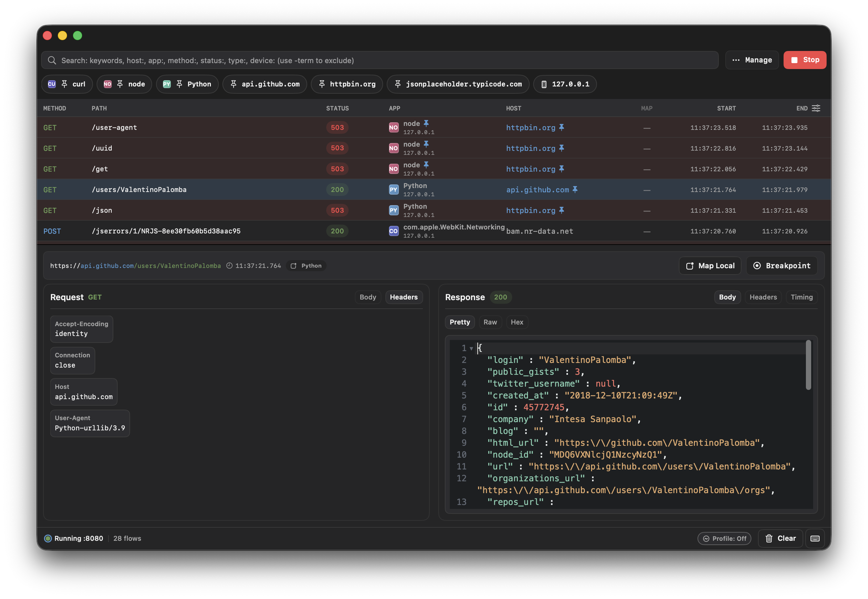Image resolution: width=868 pixels, height=599 pixels.
Task: Sort by the METHOD column header
Action: click(x=54, y=108)
